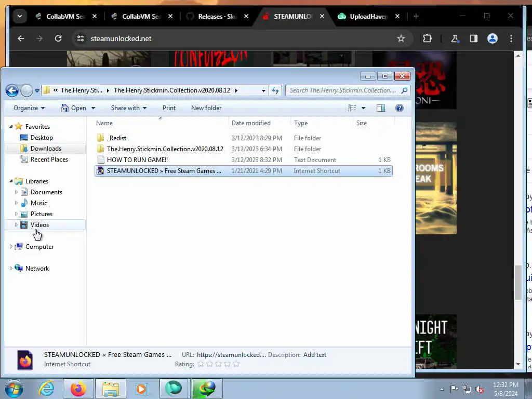Open Firefox from the taskbar
Screen dimensions: 532x399
point(78,389)
